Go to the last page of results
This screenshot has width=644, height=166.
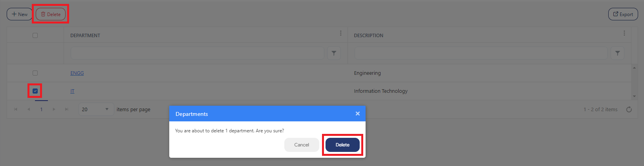coord(67,109)
